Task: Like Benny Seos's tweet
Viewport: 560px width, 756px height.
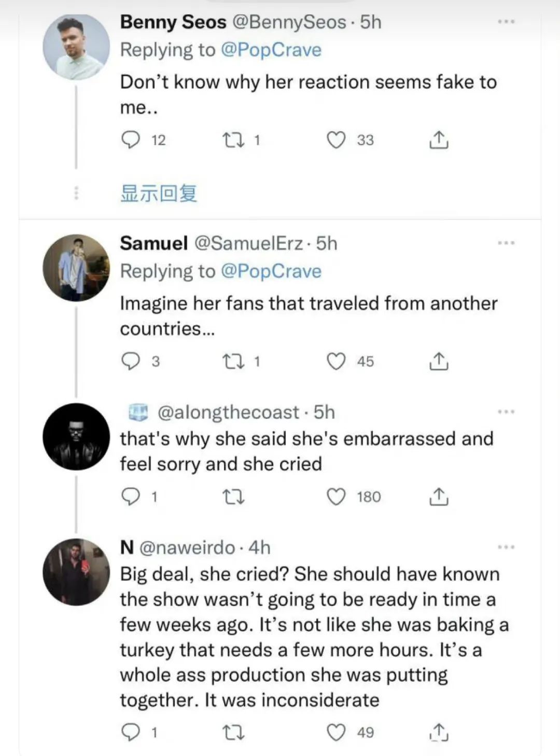Action: coord(336,140)
